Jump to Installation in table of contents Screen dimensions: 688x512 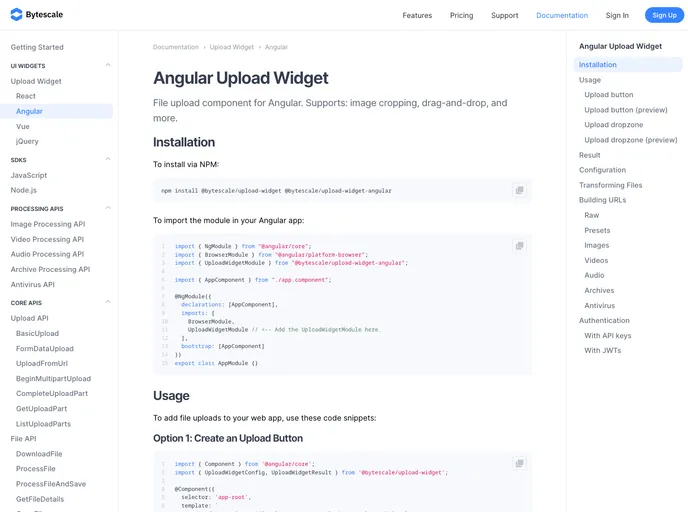point(628,64)
